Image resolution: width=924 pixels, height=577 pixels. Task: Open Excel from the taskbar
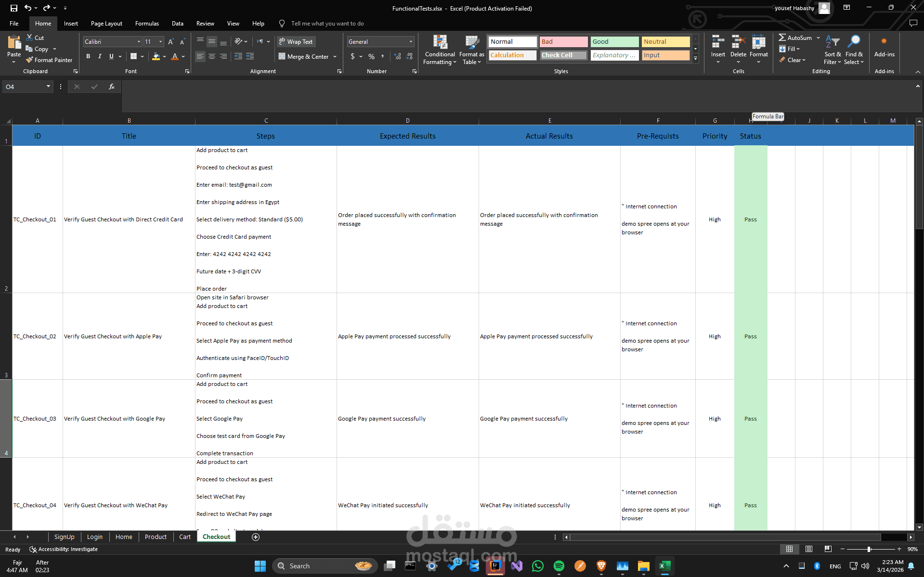coord(665,566)
